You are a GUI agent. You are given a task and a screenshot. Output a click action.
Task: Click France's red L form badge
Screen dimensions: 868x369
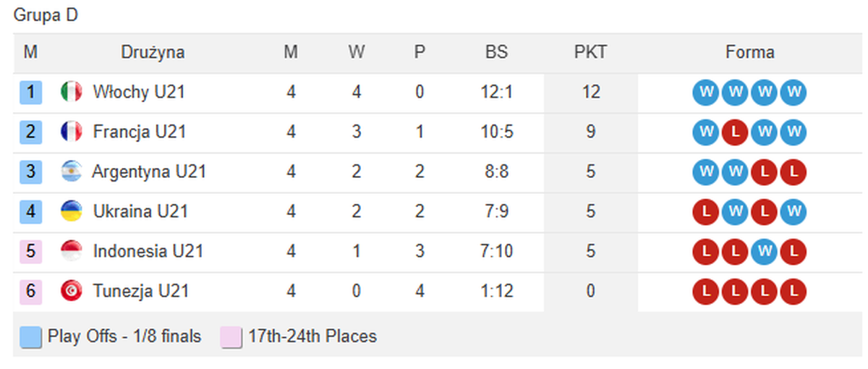coord(734,132)
